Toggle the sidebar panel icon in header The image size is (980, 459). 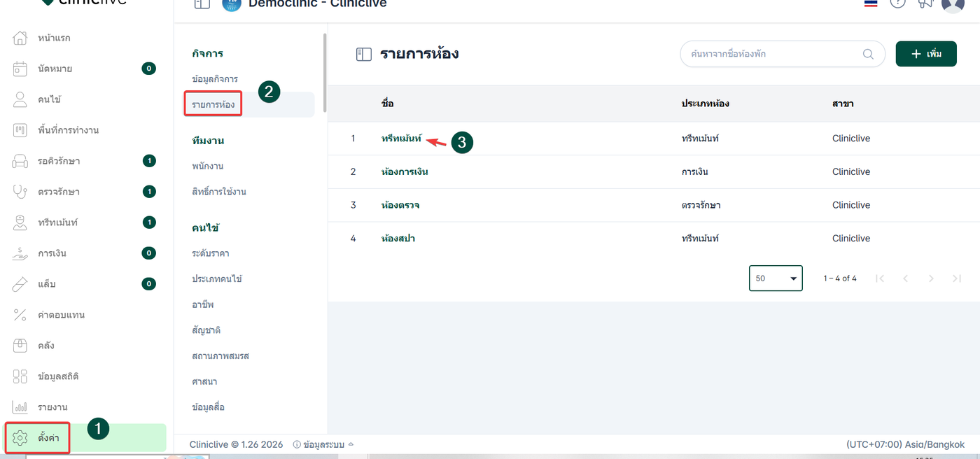pos(202,3)
